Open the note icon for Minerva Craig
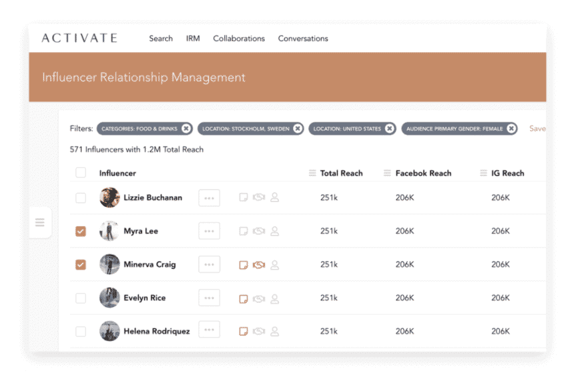 coord(244,265)
